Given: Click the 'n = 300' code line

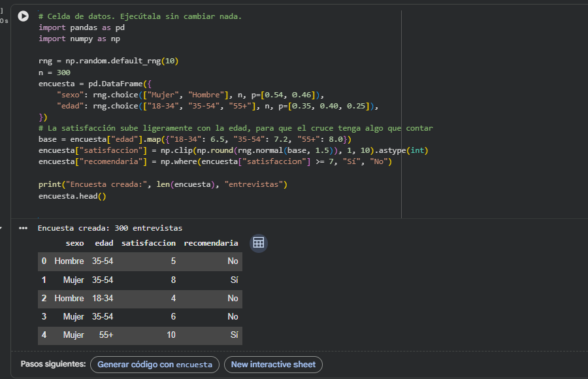Looking at the screenshot, I should 54,73.
